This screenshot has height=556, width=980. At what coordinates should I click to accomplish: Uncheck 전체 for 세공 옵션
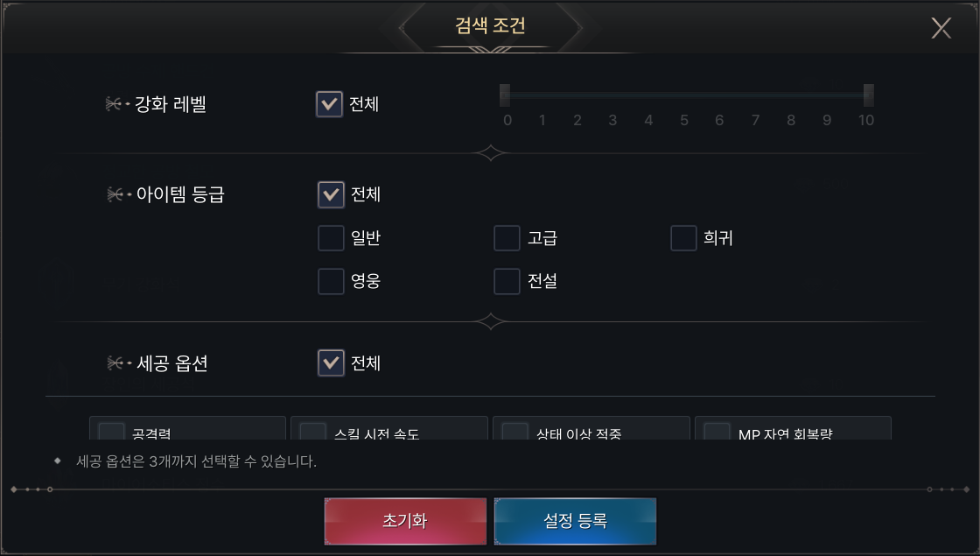[331, 362]
